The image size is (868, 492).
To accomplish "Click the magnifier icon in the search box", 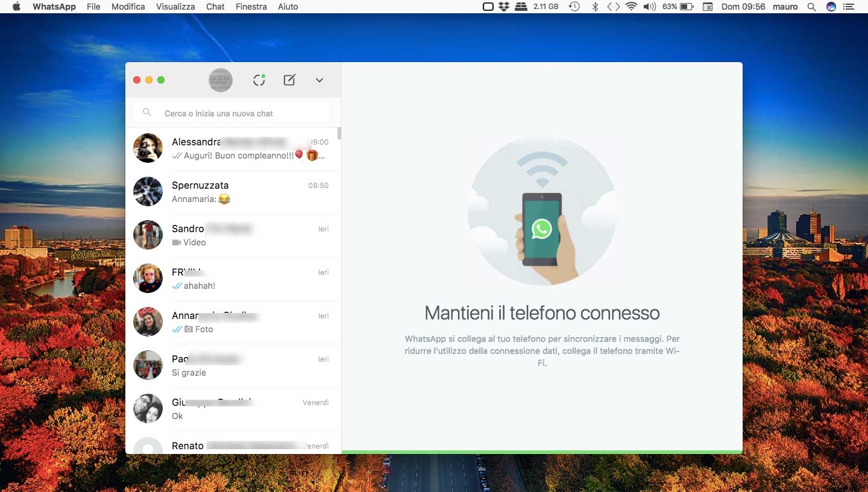I will [146, 113].
